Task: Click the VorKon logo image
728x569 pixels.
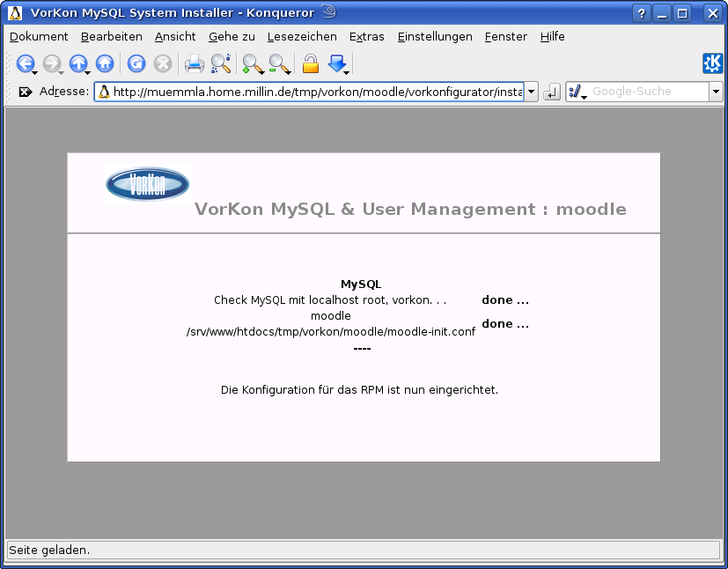Action: 148,184
